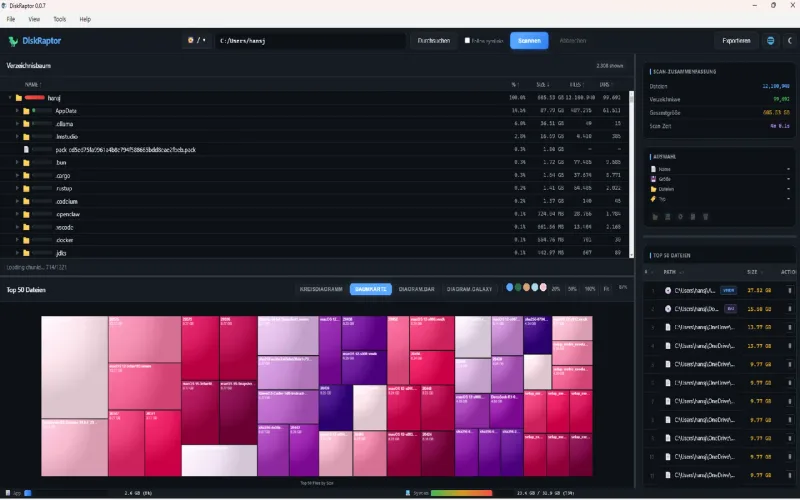Choose the green color theme swatch

click(x=518, y=287)
